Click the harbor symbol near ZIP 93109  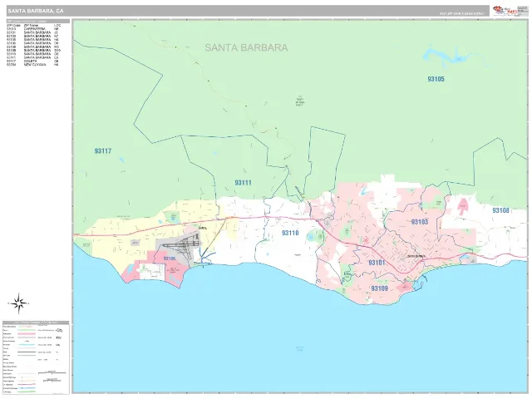(420, 283)
